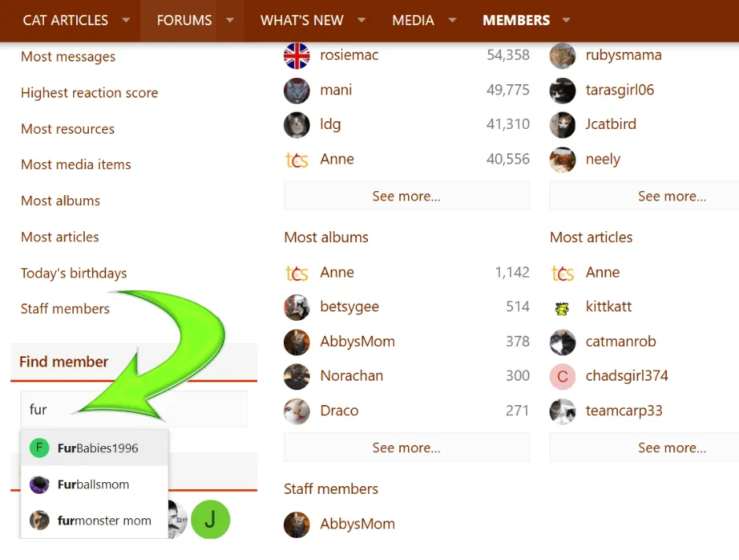The height and width of the screenshot is (560, 739).
Task: Expand the FORUMS dropdown arrow
Action: point(229,20)
